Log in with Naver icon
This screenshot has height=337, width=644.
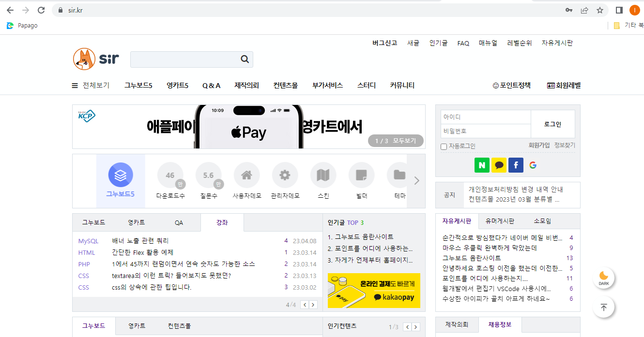482,165
